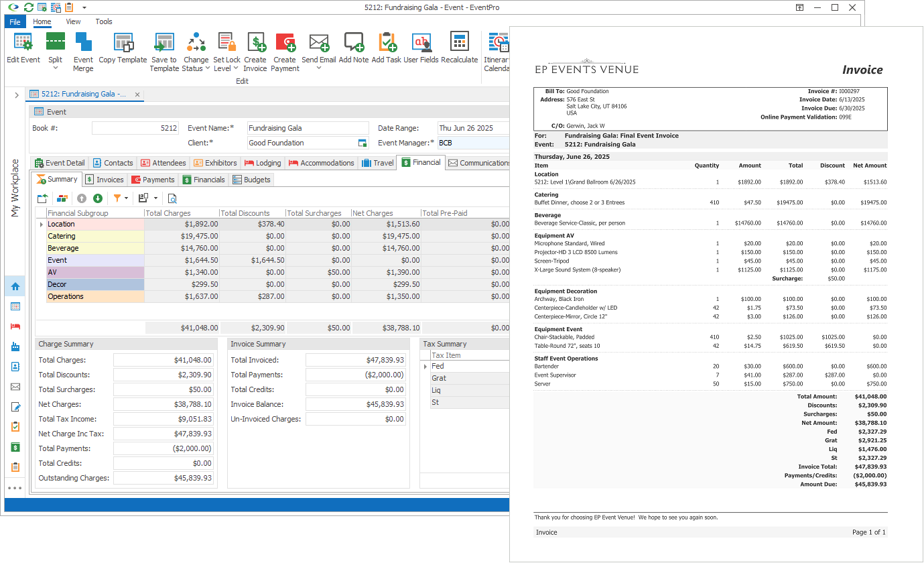The width and height of the screenshot is (924, 563).
Task: Click the Invoice Balance value in Invoice Summary
Action: click(356, 404)
